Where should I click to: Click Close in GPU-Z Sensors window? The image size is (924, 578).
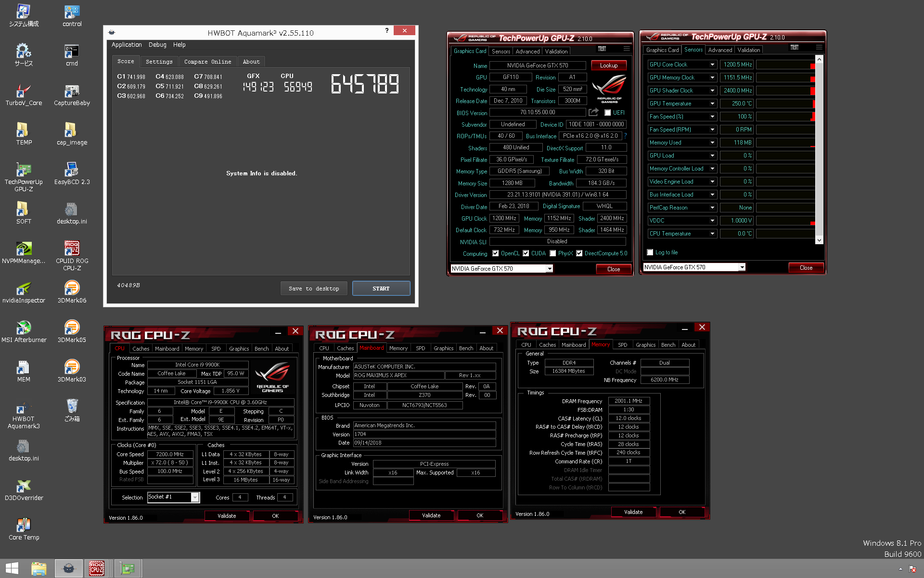click(x=806, y=268)
